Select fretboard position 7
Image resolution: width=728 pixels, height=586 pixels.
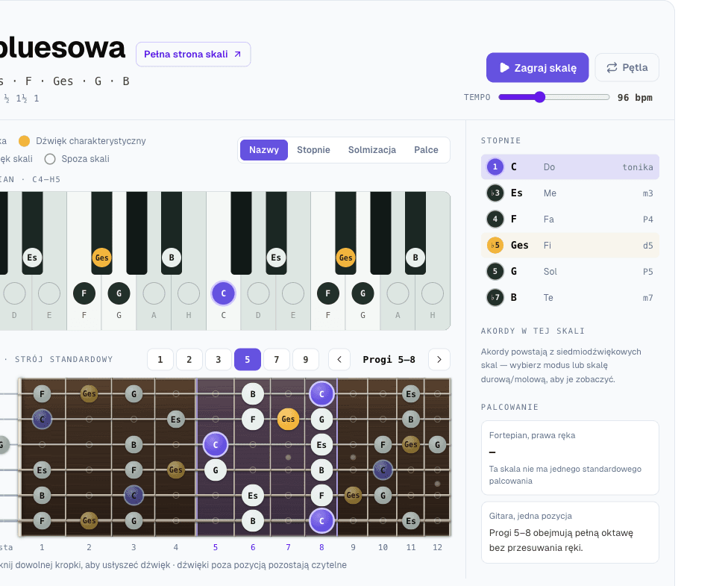(x=276, y=359)
